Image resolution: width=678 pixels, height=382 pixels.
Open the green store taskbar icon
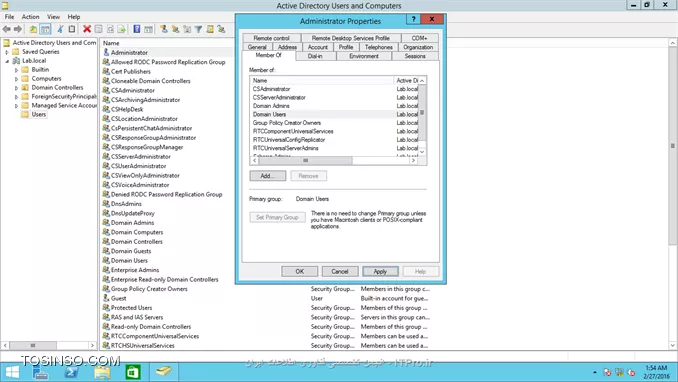[133, 372]
